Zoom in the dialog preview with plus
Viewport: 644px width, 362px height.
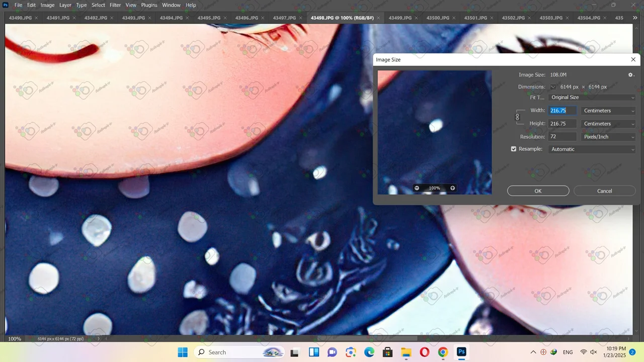[452, 188]
